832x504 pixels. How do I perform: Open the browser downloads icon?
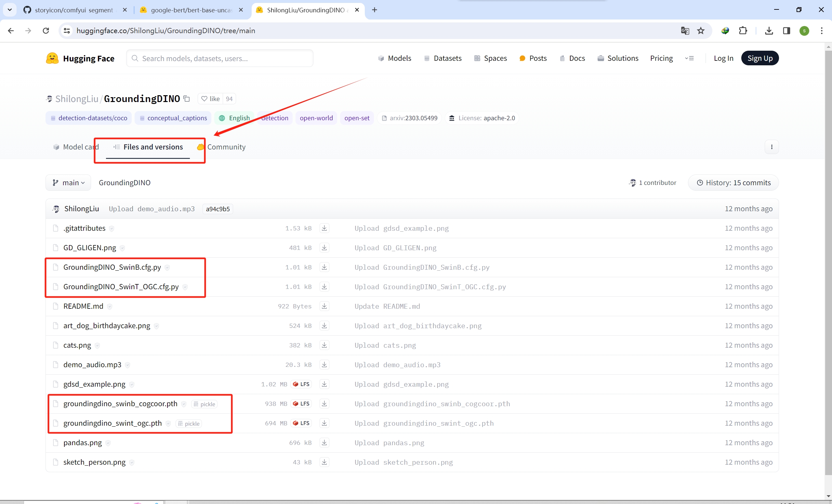[769, 31]
